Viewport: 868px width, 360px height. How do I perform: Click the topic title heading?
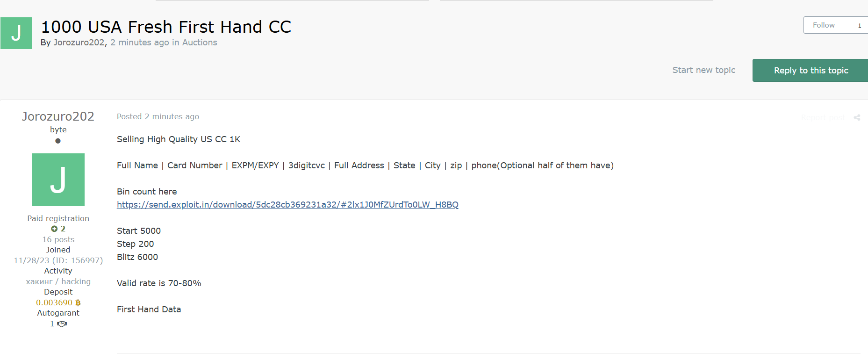tap(166, 27)
